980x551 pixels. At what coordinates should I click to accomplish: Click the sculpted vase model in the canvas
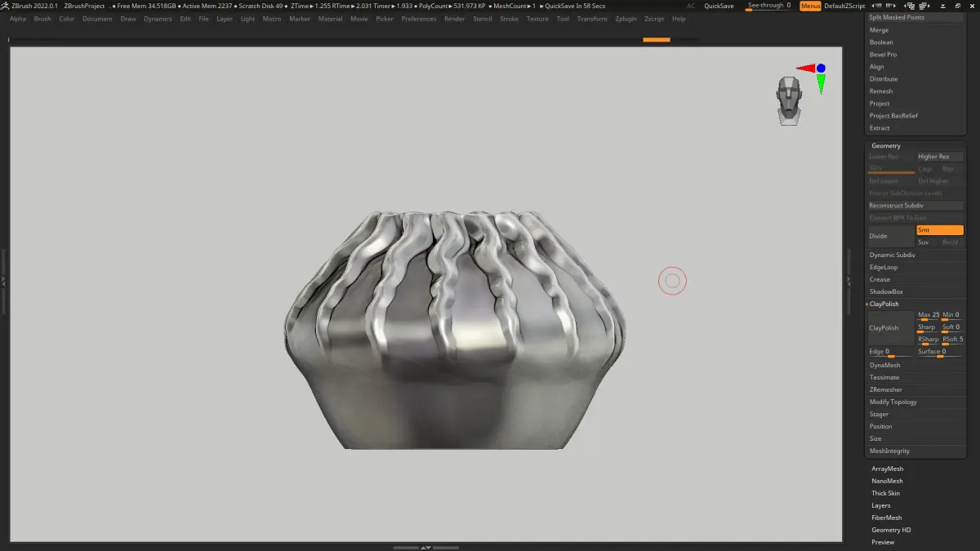coord(455,329)
